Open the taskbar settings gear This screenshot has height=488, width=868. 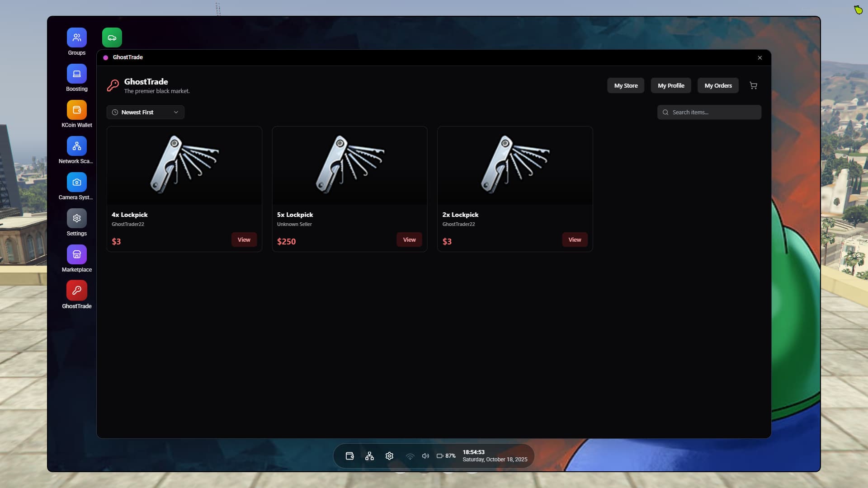click(389, 456)
